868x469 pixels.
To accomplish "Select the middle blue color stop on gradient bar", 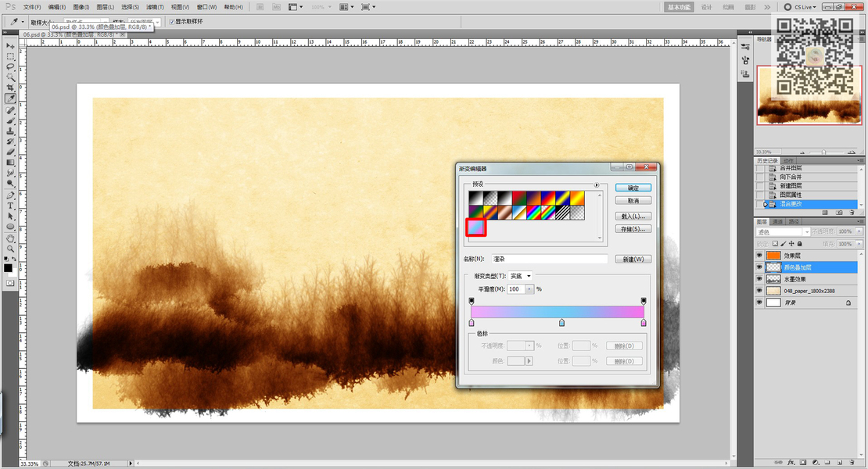I will tap(562, 322).
